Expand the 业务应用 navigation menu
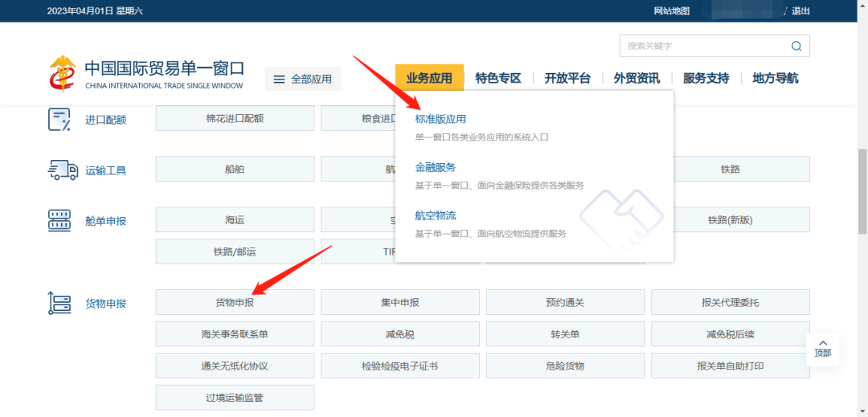Image resolution: width=868 pixels, height=417 pixels. pyautogui.click(x=429, y=78)
